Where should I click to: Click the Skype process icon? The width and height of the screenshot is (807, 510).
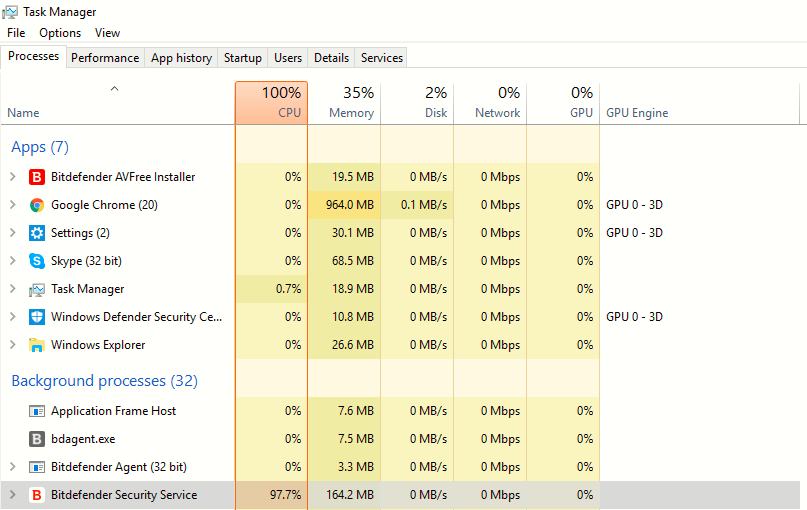pos(37,261)
